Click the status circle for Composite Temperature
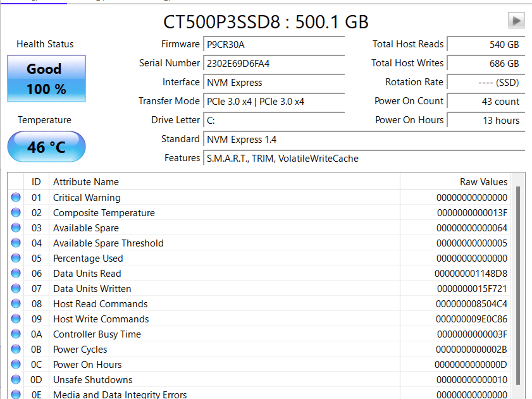Image resolution: width=532 pixels, height=399 pixels. click(x=16, y=212)
